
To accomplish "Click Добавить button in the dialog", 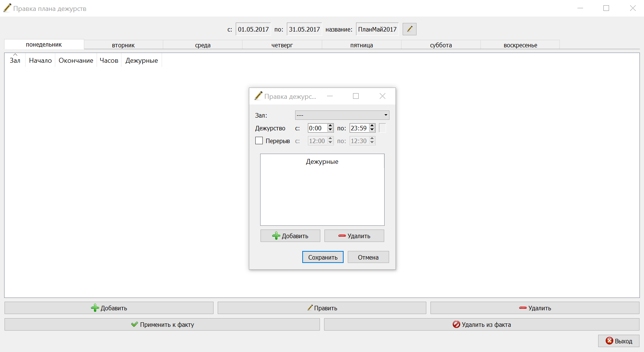I will coord(290,236).
